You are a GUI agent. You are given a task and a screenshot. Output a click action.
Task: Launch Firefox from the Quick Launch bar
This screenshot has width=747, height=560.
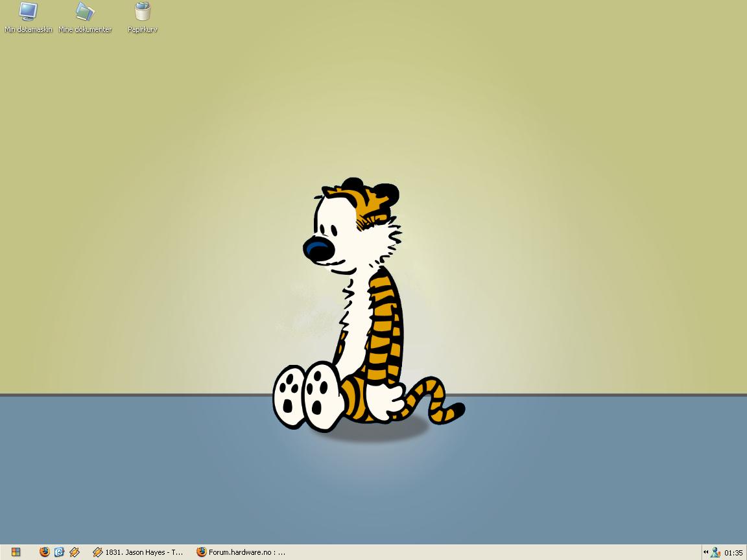point(44,552)
